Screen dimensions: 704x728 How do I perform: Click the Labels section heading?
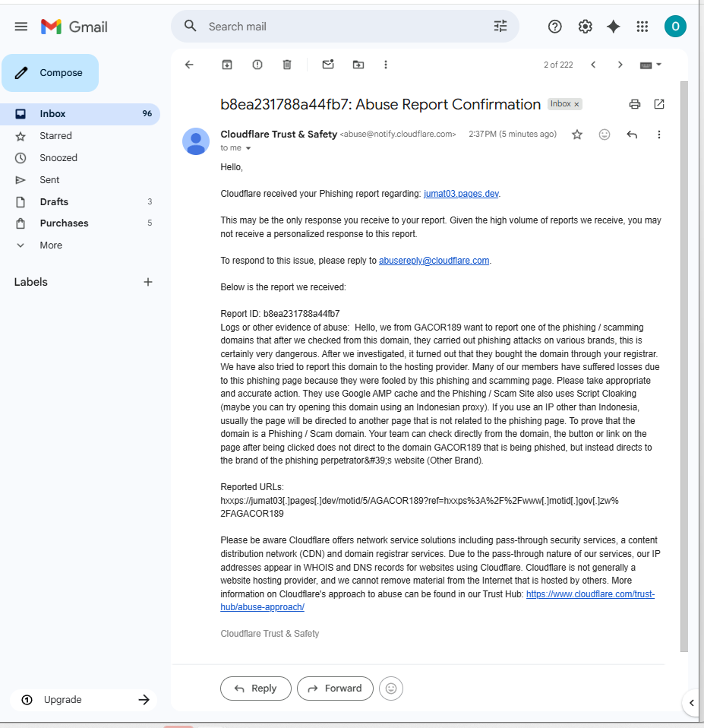tap(30, 282)
